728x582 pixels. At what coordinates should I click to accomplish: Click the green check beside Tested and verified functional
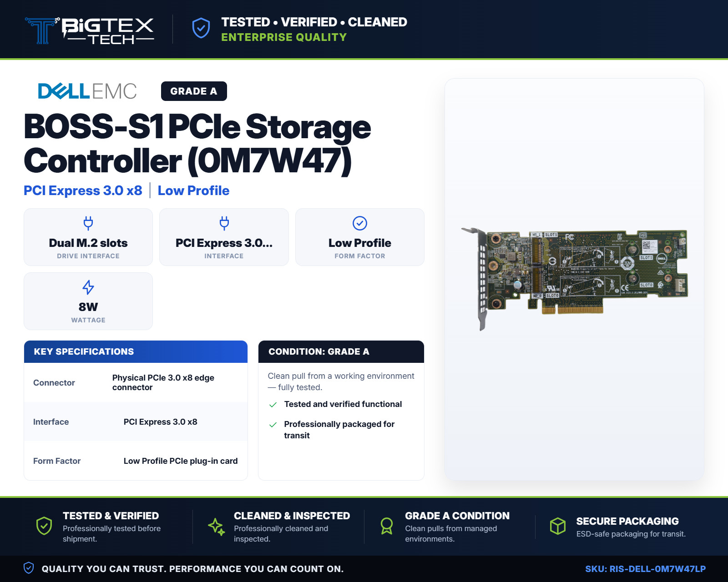(x=273, y=405)
